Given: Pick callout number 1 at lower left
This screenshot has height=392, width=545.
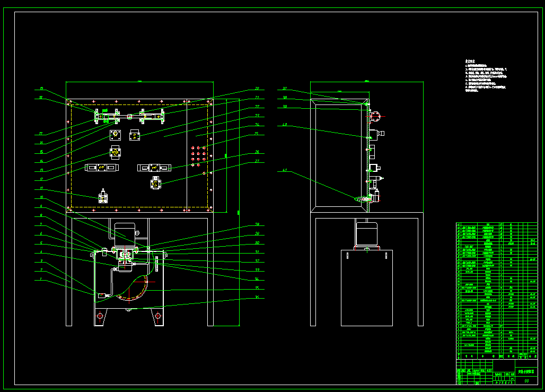Looking at the screenshot, I should tap(41, 279).
